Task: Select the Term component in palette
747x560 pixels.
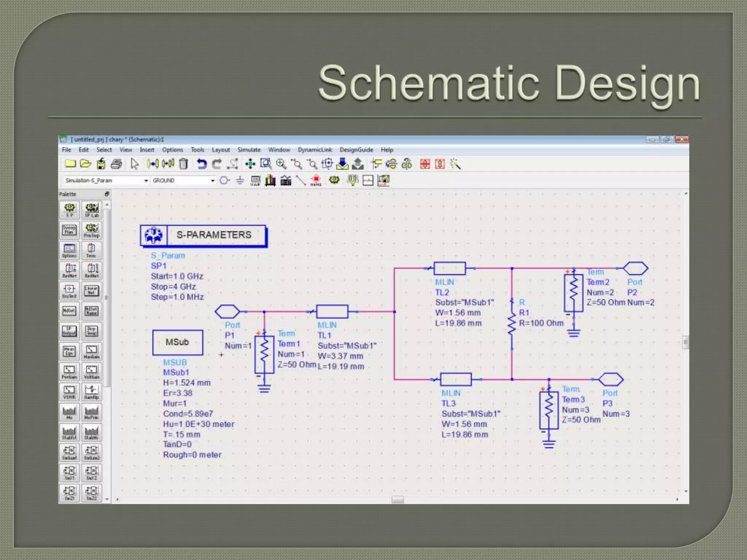Action: (91, 250)
